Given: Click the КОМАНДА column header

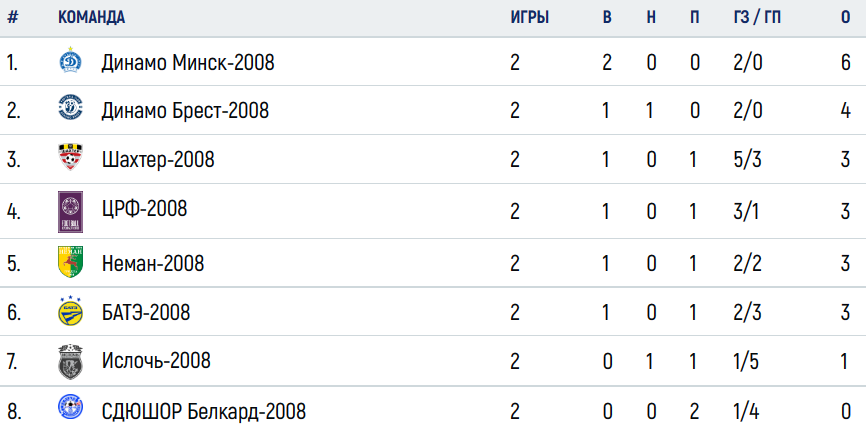Looking at the screenshot, I should pyautogui.click(x=92, y=17).
